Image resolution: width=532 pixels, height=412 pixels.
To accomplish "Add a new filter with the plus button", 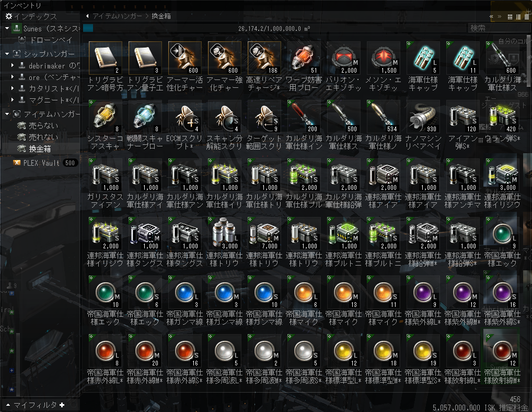I will pyautogui.click(x=62, y=405).
